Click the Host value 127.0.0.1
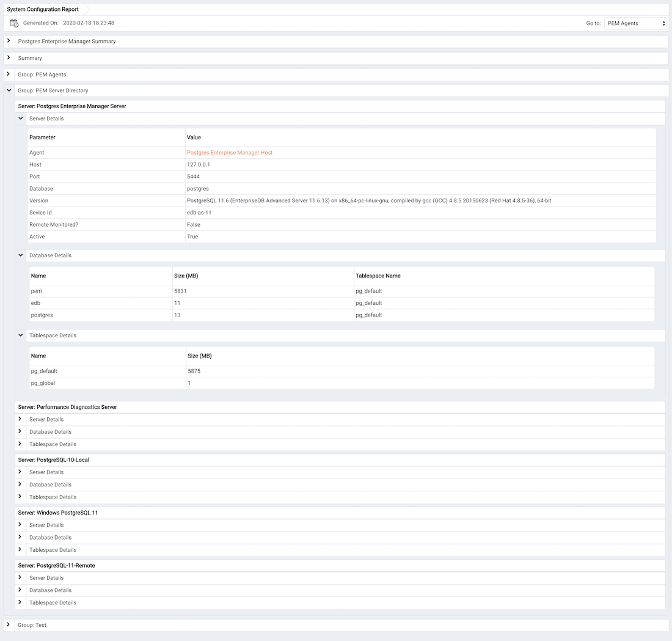672x641 pixels. (x=199, y=164)
